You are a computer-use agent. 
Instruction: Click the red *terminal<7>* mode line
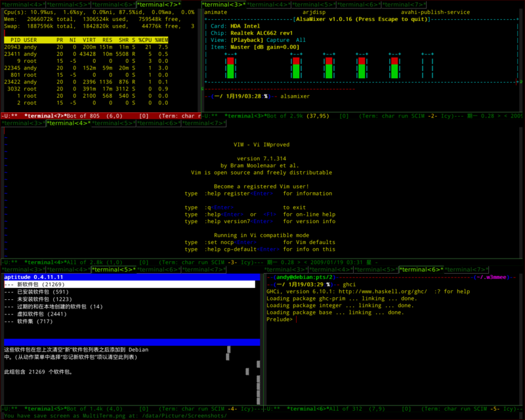pos(101,116)
